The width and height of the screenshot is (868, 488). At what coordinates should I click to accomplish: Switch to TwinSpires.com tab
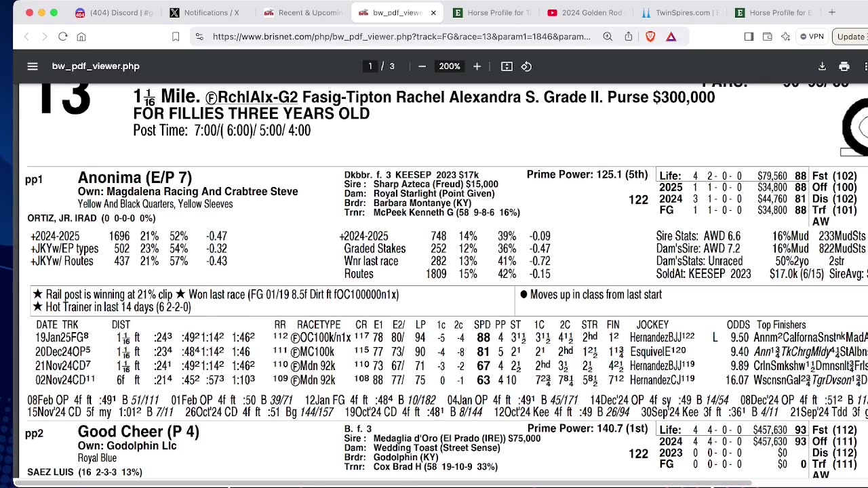680,12
